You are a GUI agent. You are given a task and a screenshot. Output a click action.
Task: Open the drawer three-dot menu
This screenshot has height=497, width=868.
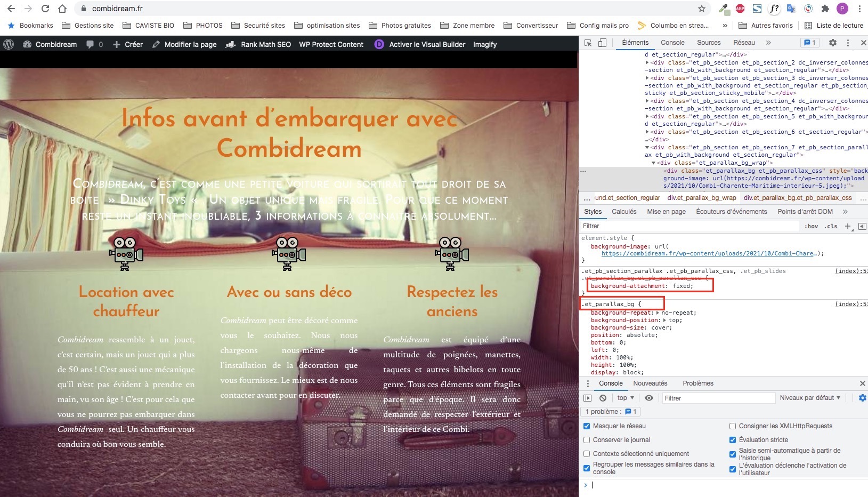(x=588, y=383)
